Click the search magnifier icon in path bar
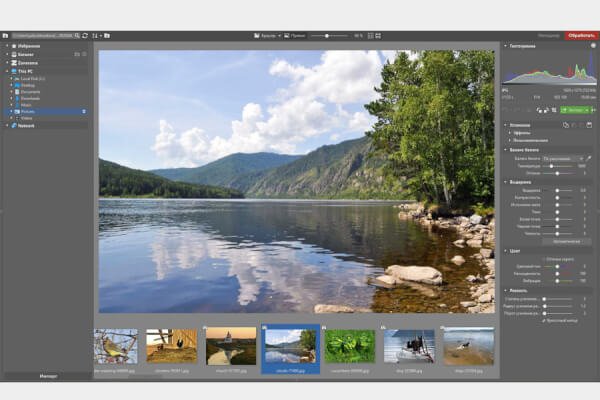The image size is (600, 400). (77, 36)
